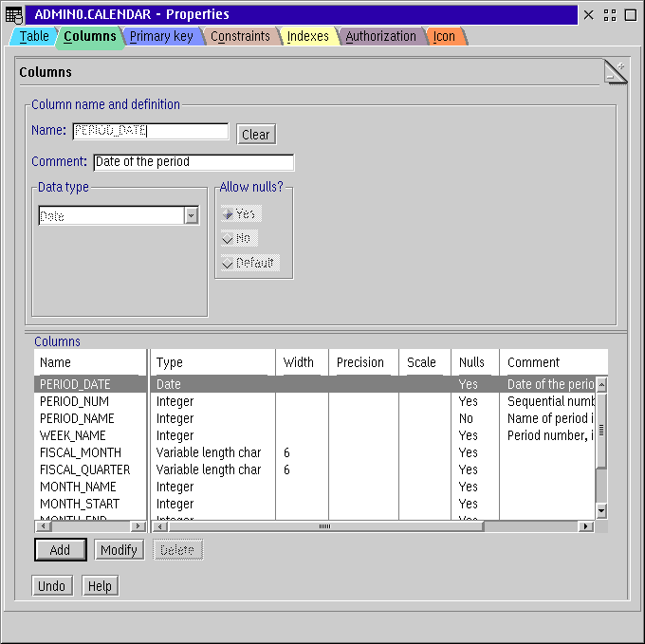The image size is (645, 644).
Task: Click the horizontal scrollbar thumb under column details
Action: [x=324, y=526]
